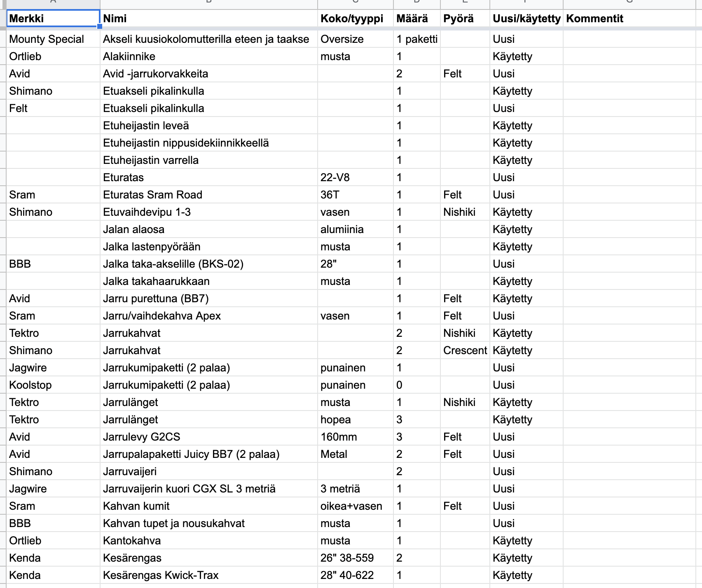Click the Jagwire cell in Jarruvaijerin kuori row
Image resolution: width=702 pixels, height=588 pixels.
tap(53, 489)
